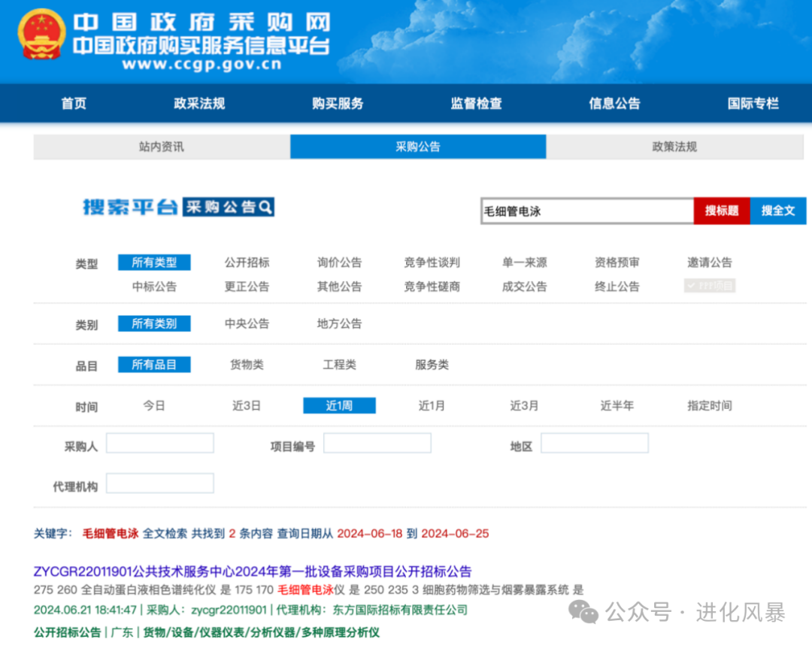Choose 地方公告 under 类别
The width and height of the screenshot is (812, 645).
tap(338, 324)
